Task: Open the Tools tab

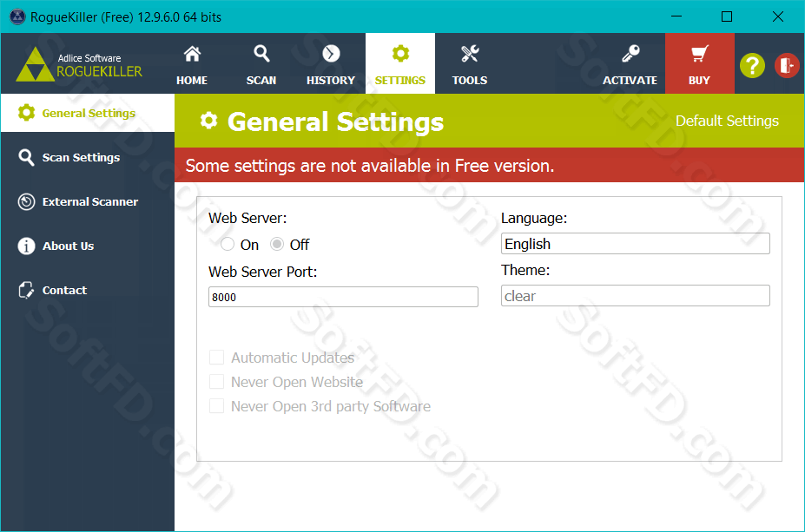Action: click(469, 63)
